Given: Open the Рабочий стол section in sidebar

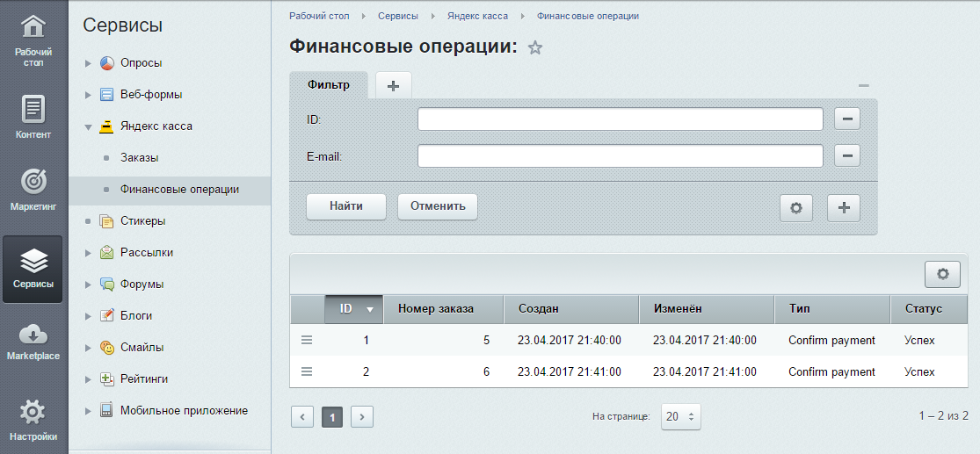Looking at the screenshot, I should pyautogui.click(x=33, y=41).
